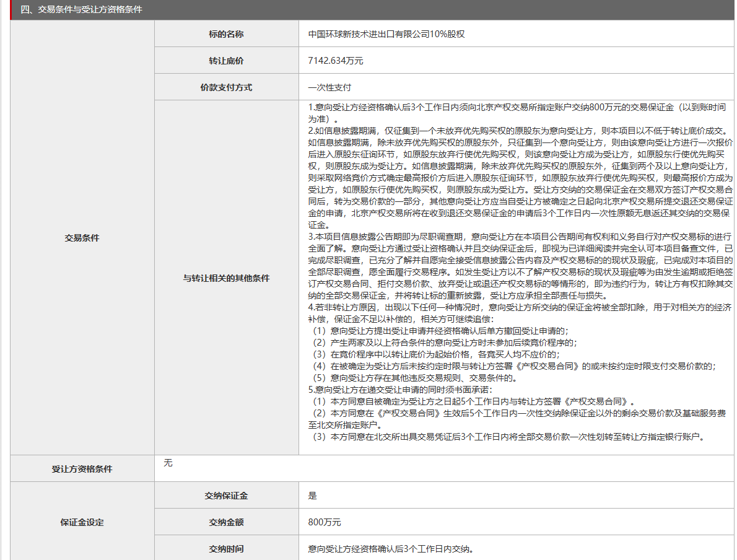Viewport: 737px width, 560px height.
Task: Select the 标的名称 label cell
Action: click(227, 34)
